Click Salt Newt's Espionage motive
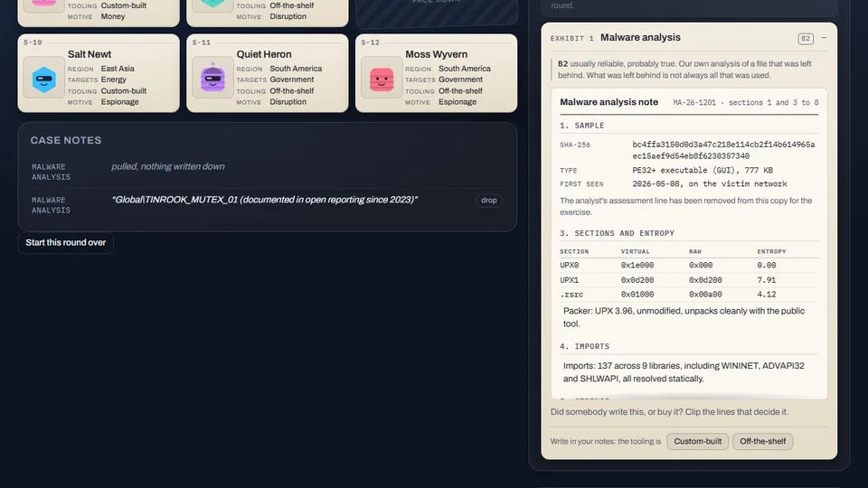 (119, 102)
